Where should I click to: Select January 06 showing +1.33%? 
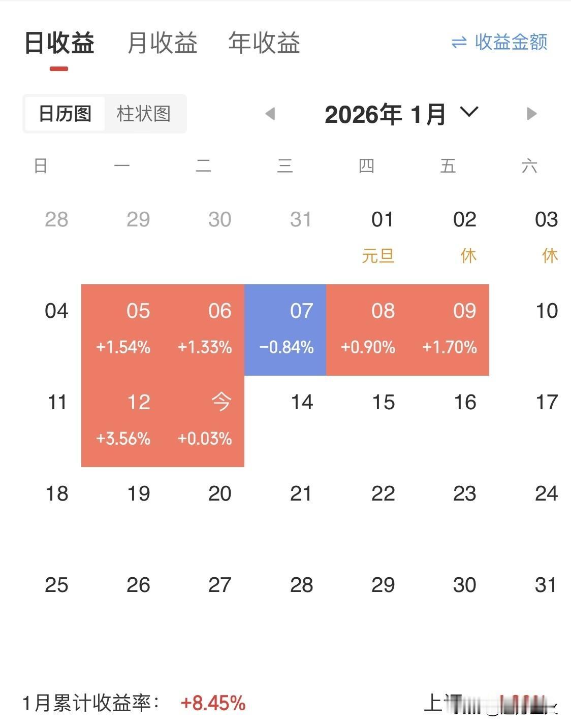[x=204, y=330]
